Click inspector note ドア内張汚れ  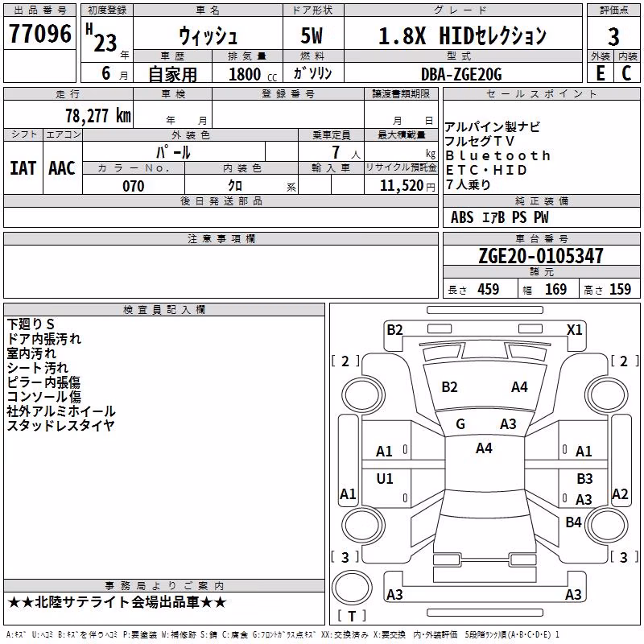(x=44, y=339)
